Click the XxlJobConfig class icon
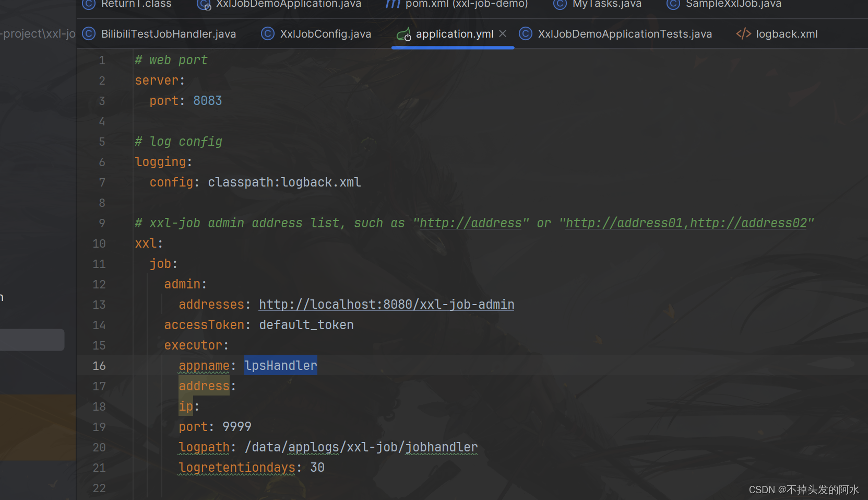 (x=268, y=34)
